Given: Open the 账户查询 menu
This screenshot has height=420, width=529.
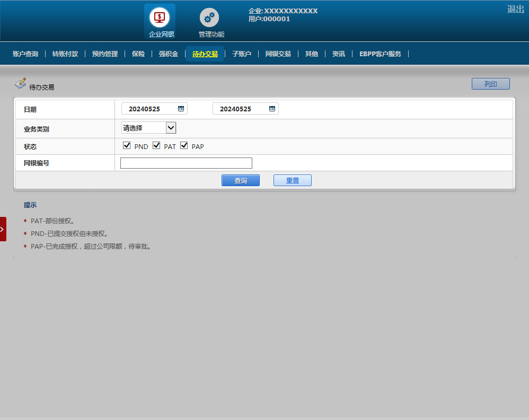Looking at the screenshot, I should tap(25, 54).
